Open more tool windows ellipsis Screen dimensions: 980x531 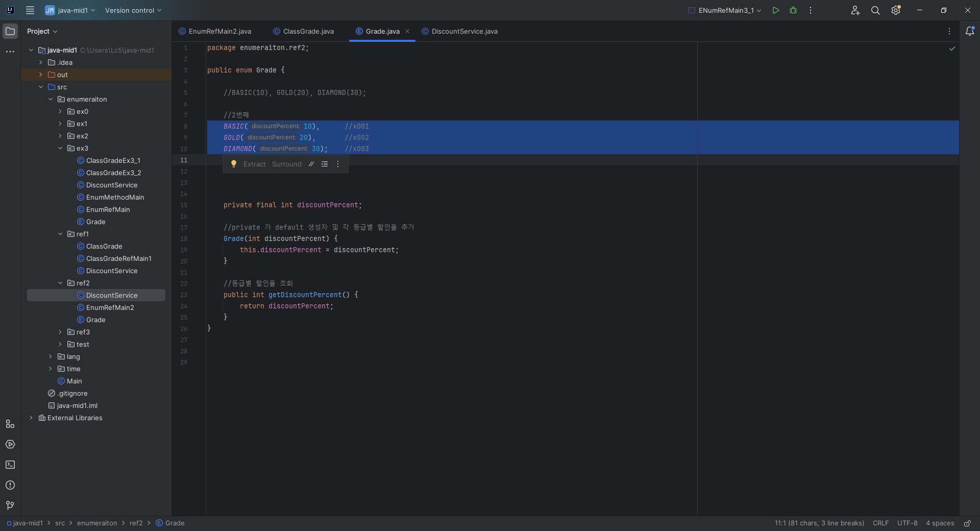(x=10, y=52)
